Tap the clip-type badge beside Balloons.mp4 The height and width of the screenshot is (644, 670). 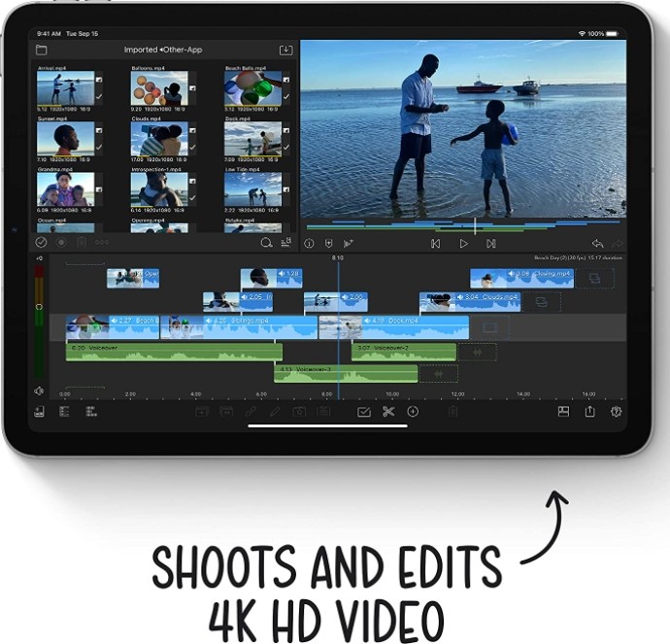(192, 88)
